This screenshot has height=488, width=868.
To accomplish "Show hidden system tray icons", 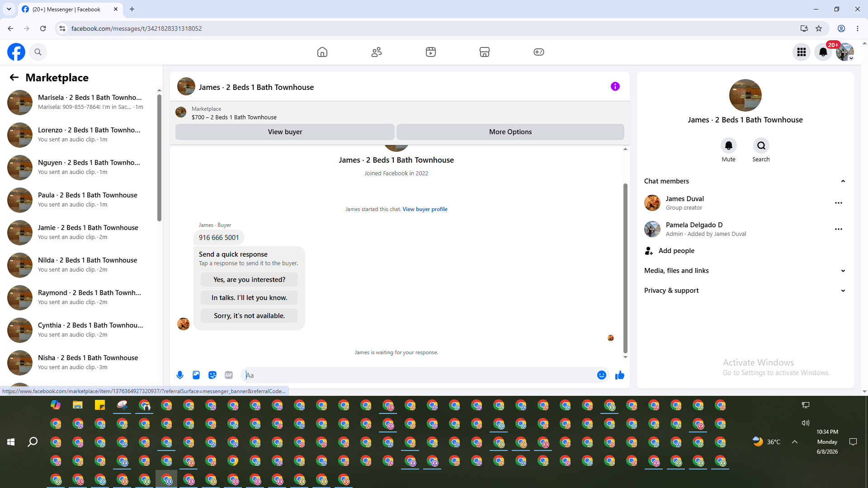I will 795,442.
